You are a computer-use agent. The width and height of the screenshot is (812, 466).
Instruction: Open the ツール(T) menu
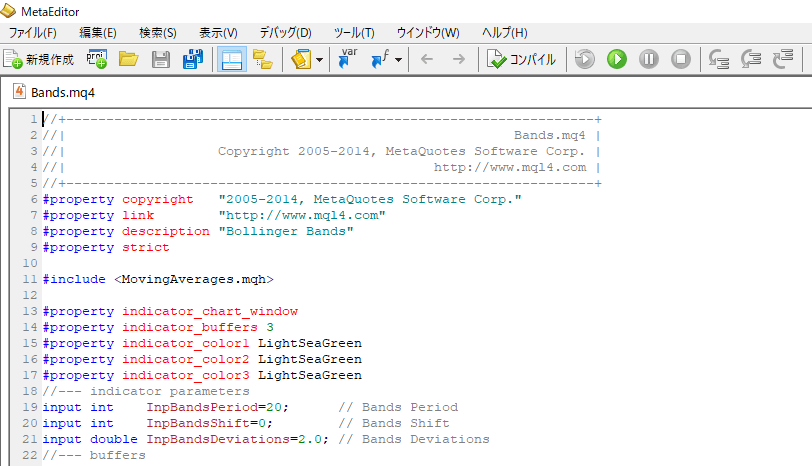354,33
